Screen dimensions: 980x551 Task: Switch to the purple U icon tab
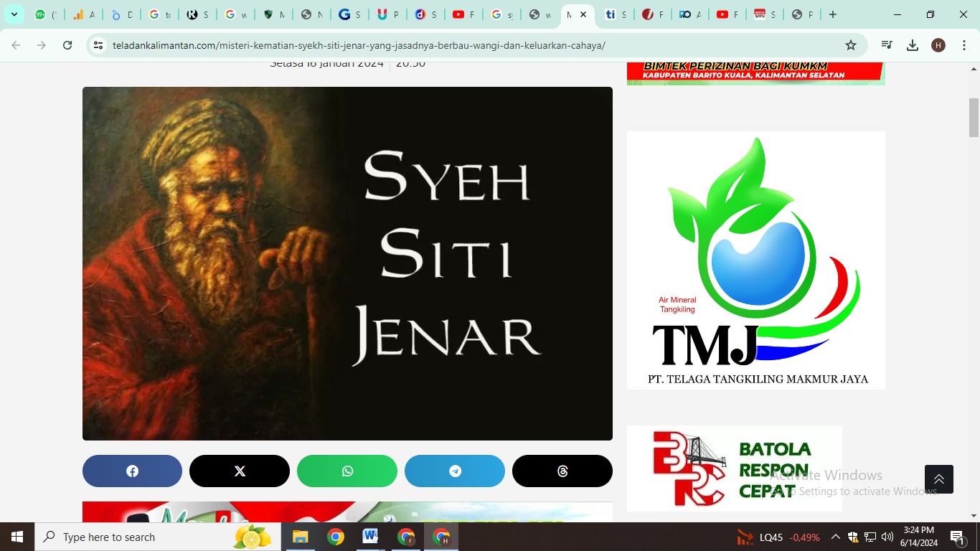[387, 14]
